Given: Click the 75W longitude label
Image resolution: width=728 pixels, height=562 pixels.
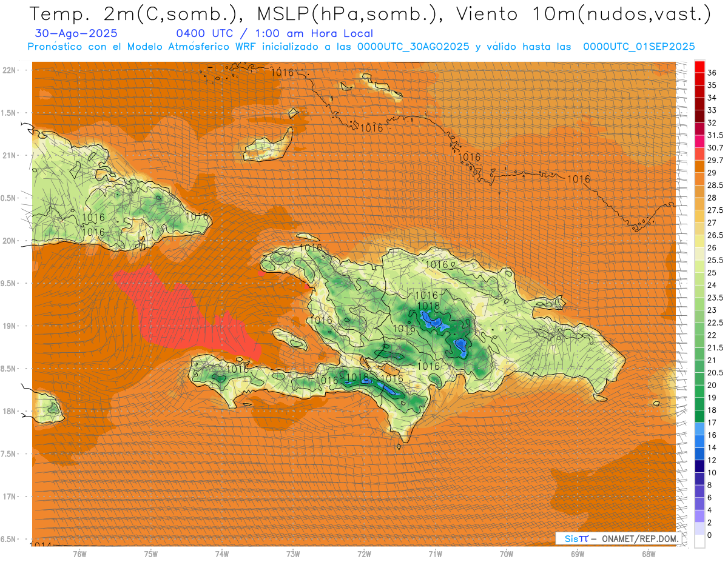Looking at the screenshot, I should [x=151, y=554].
